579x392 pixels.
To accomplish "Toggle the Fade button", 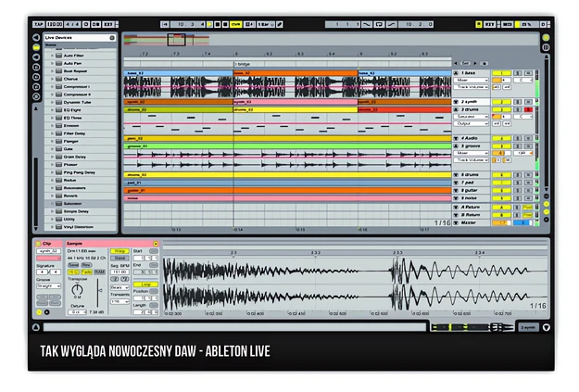I will click(x=86, y=272).
